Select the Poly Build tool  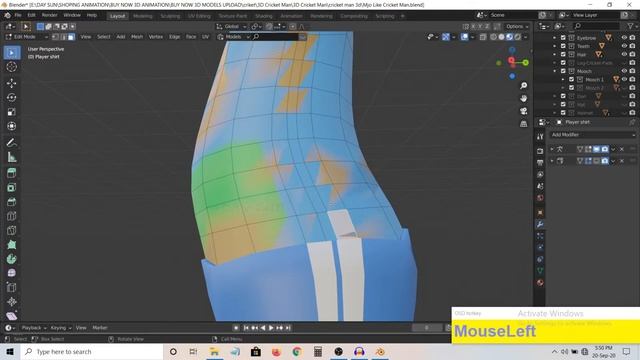[x=11, y=244]
